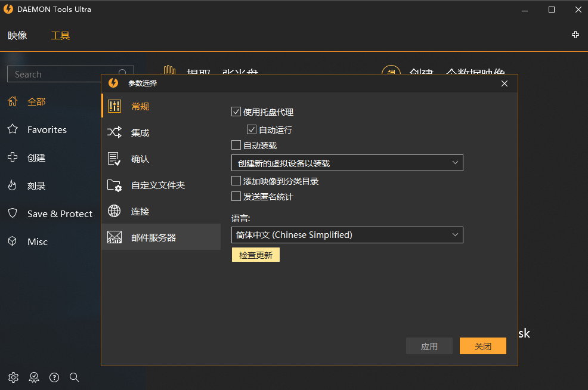Open the 确认 confirmation document icon
Image resolution: width=588 pixels, height=390 pixels.
tap(114, 159)
